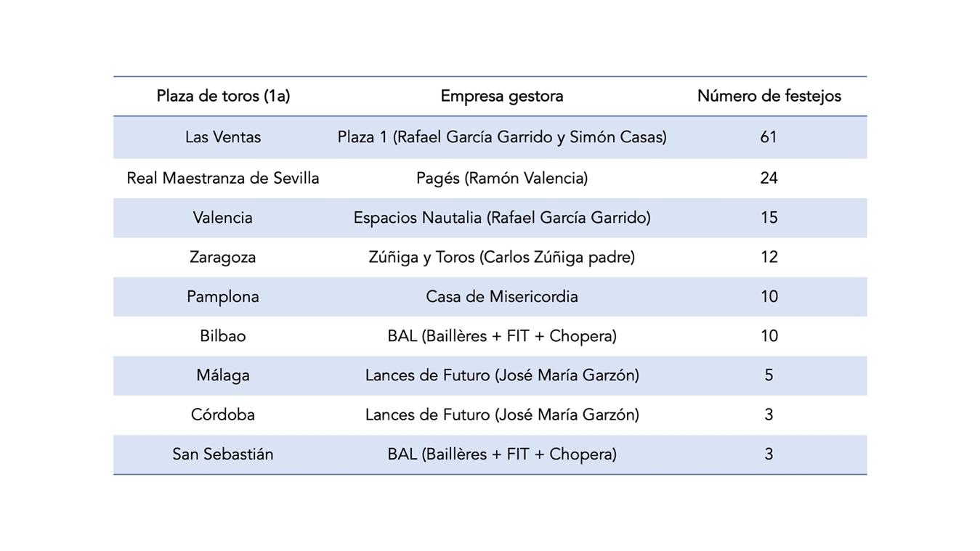This screenshot has height=551, width=980.
Task: Select the 'Pagés (Ramón Valencia)' cell
Action: click(x=502, y=178)
